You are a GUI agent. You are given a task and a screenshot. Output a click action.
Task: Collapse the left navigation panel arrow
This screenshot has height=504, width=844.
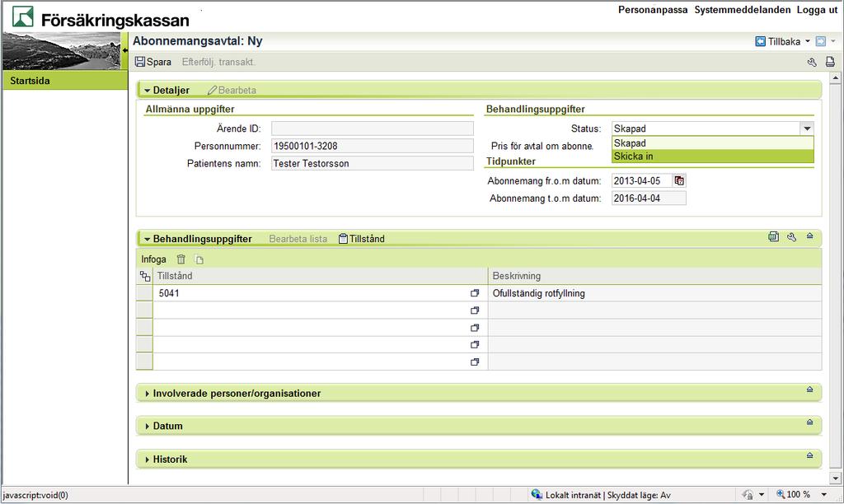pos(125,50)
